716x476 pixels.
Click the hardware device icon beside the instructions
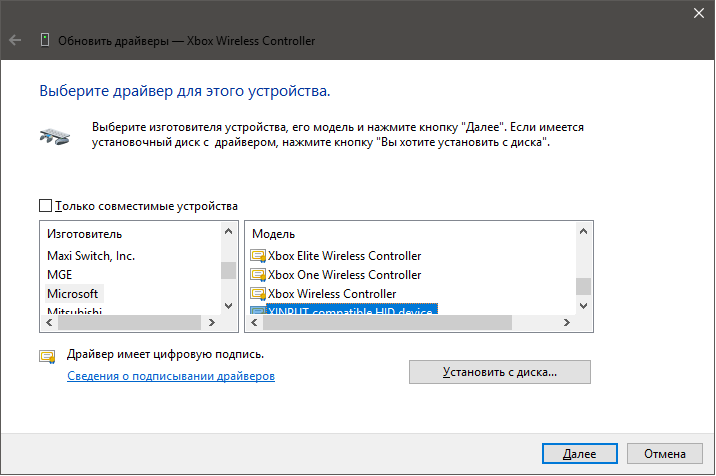click(55, 137)
